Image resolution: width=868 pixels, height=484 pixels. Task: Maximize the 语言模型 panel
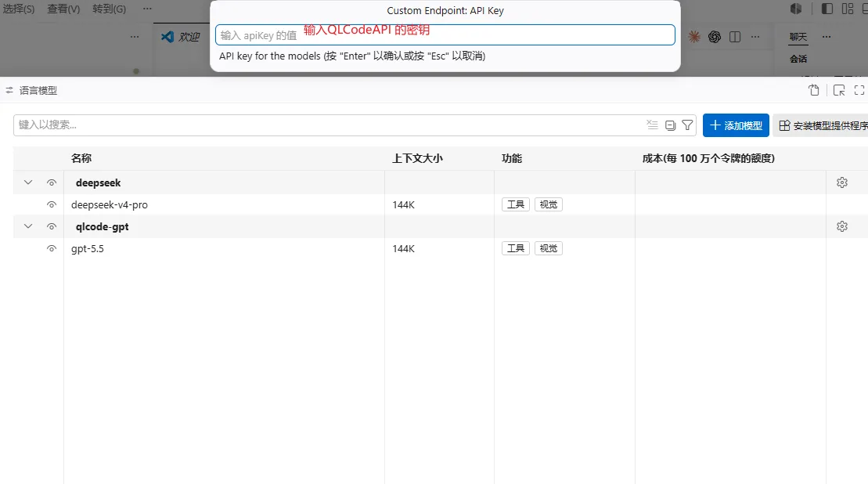point(859,90)
